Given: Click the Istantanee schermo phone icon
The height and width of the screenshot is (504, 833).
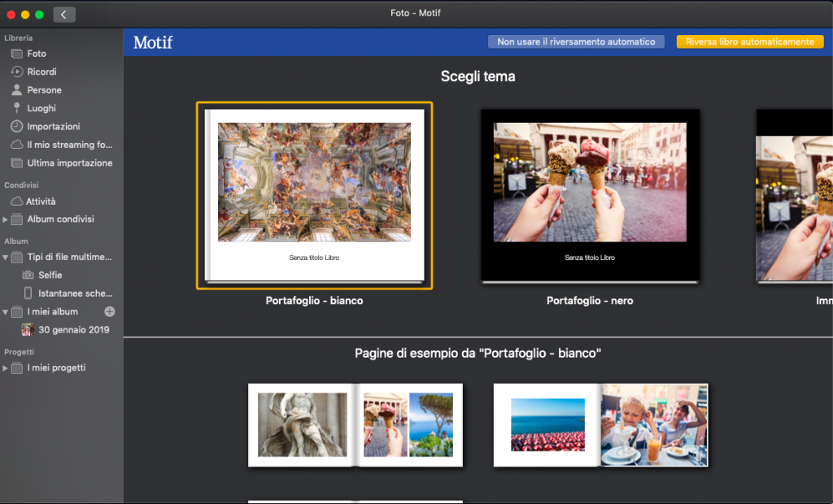Looking at the screenshot, I should (x=28, y=293).
